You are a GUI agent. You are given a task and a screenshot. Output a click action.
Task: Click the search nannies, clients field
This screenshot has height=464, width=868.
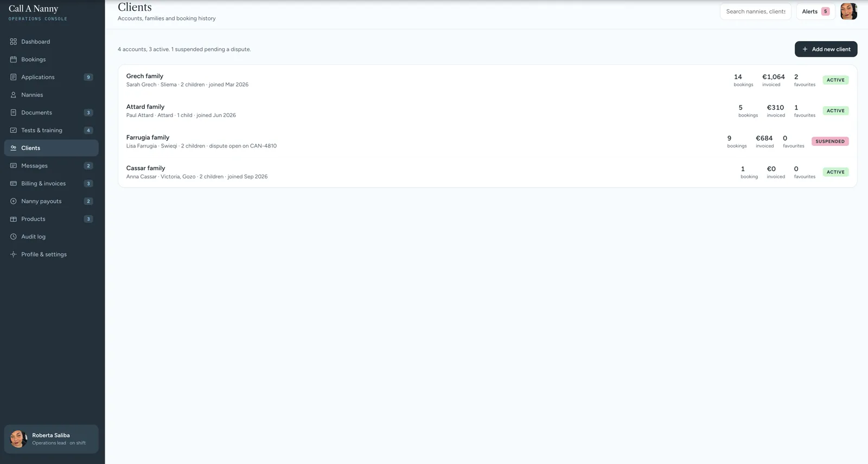coord(755,11)
